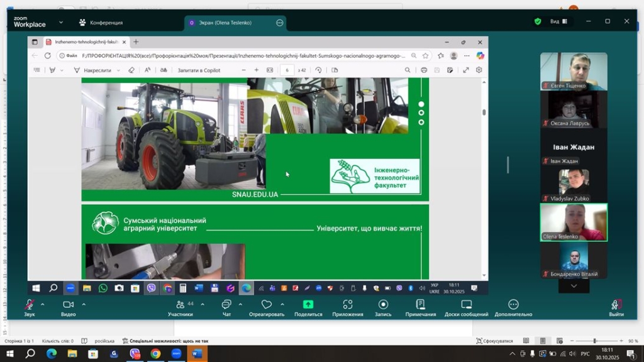Select the Экран (Olena Teslenko) tab

coord(224,23)
